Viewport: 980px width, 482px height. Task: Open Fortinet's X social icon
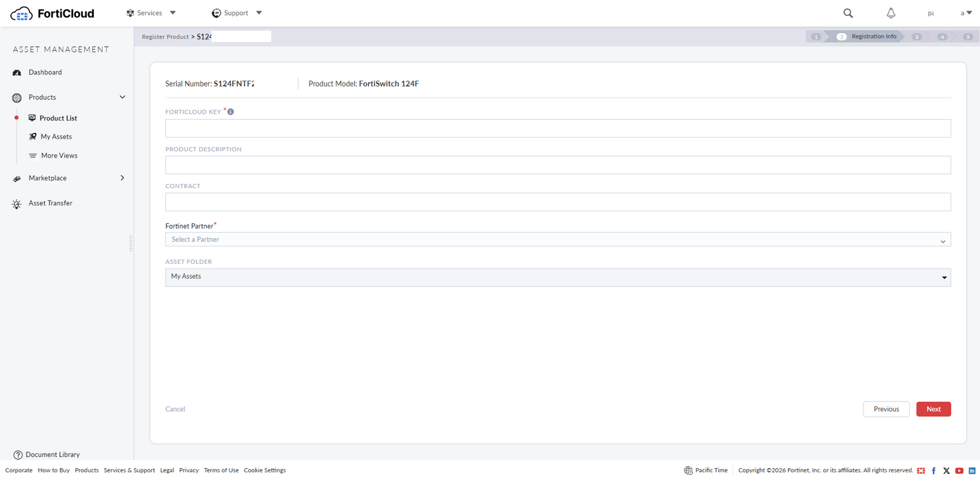point(946,470)
